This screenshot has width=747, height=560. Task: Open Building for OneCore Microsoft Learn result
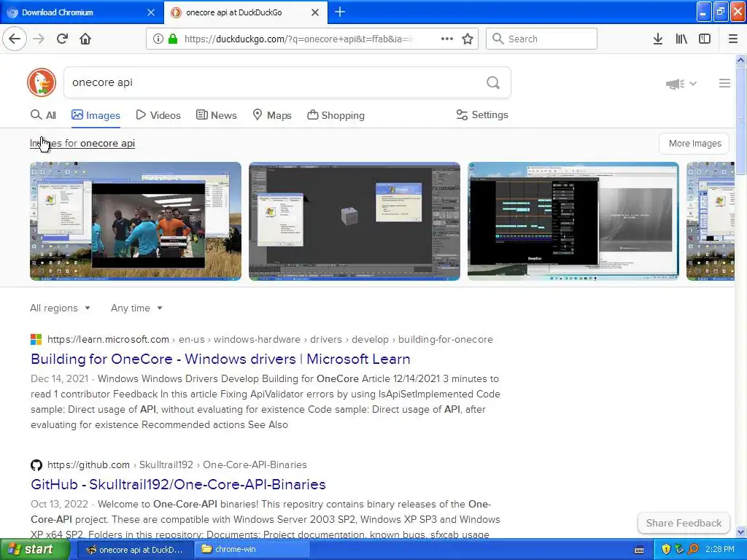220,359
